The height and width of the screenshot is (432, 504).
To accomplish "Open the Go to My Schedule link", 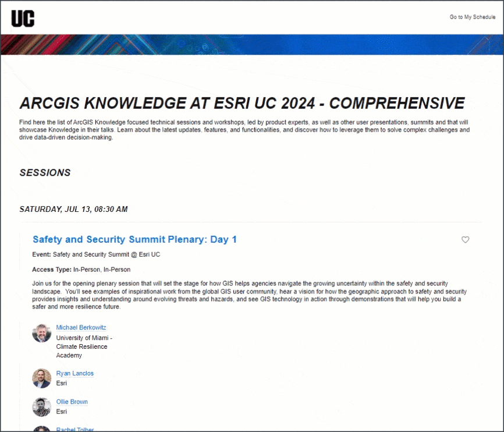I will point(472,17).
